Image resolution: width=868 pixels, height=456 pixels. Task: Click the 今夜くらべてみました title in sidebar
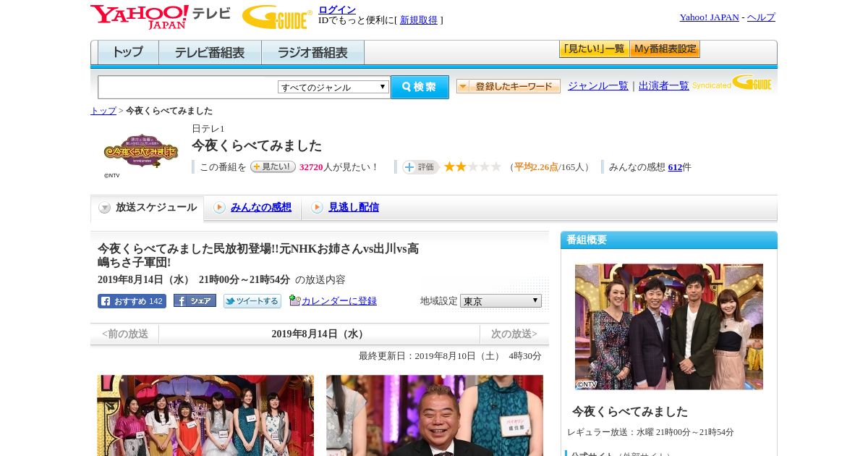coord(630,411)
